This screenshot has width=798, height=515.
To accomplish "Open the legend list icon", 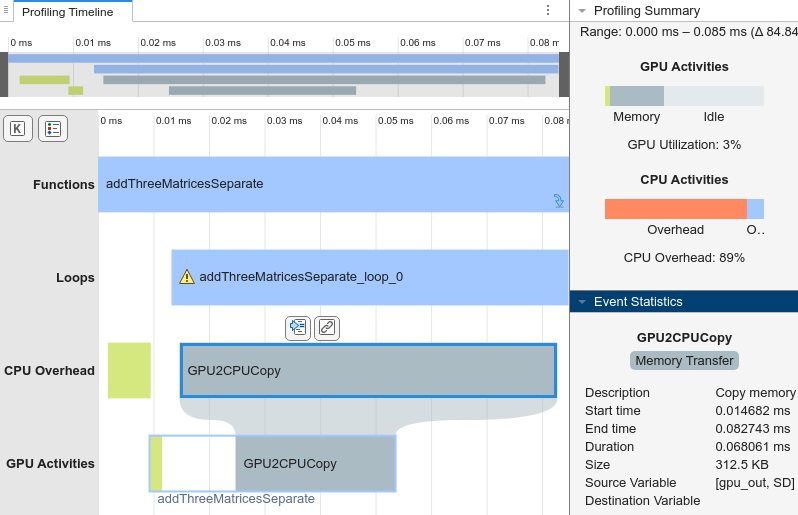I will [x=52, y=129].
